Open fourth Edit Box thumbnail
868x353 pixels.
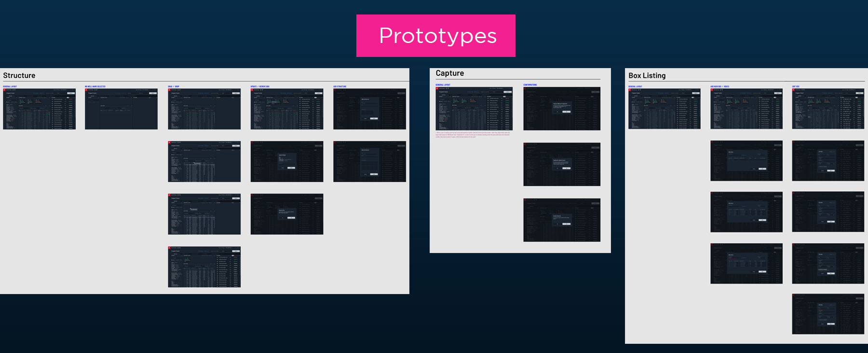[x=828, y=264]
